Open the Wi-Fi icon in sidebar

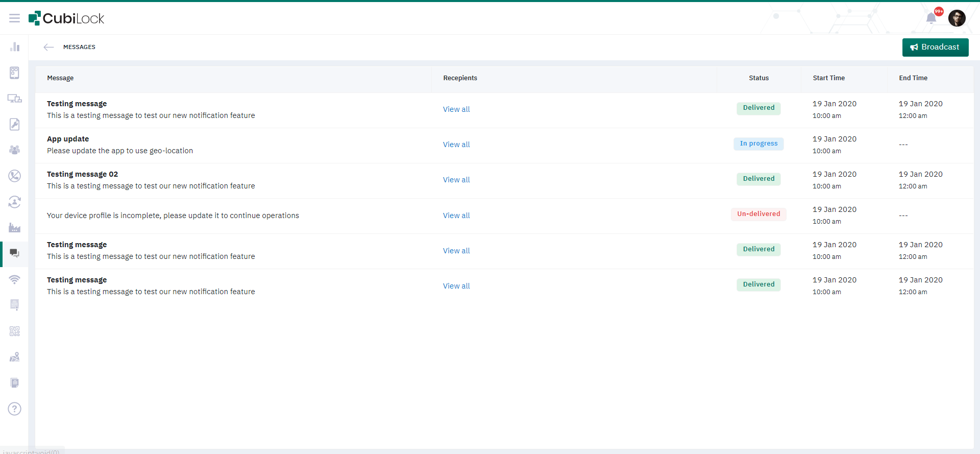click(14, 279)
